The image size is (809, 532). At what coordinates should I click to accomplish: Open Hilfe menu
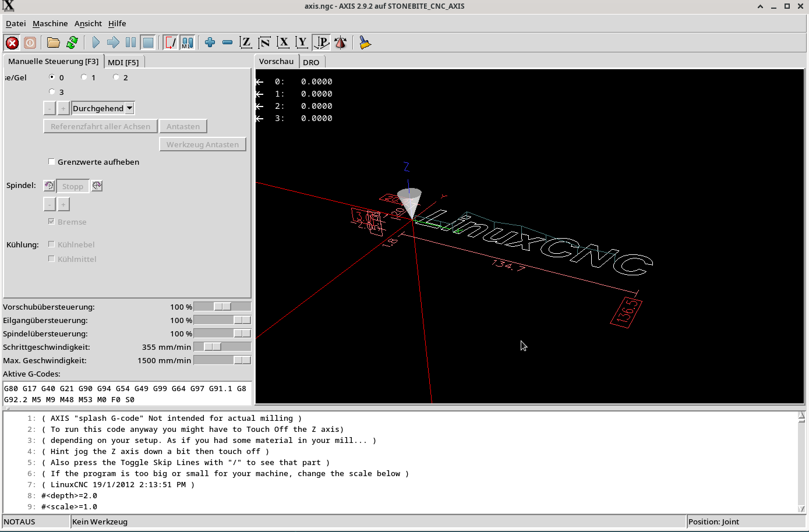[x=117, y=23]
